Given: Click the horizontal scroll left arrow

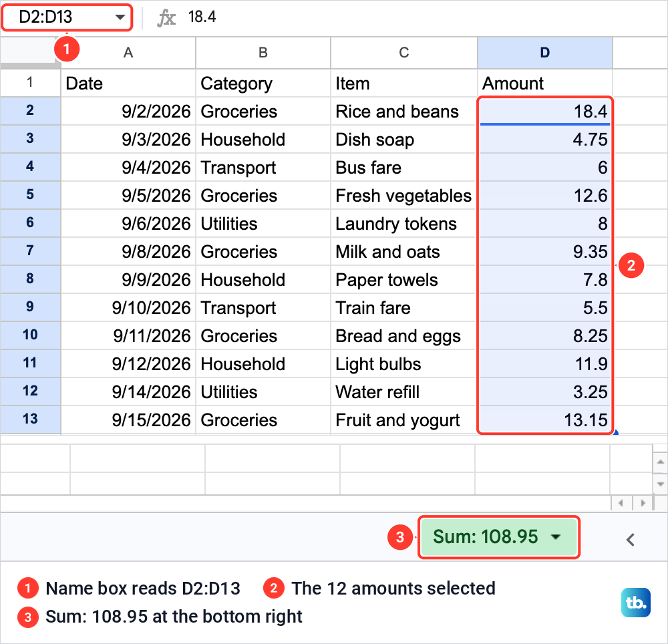Looking at the screenshot, I should point(621,503).
